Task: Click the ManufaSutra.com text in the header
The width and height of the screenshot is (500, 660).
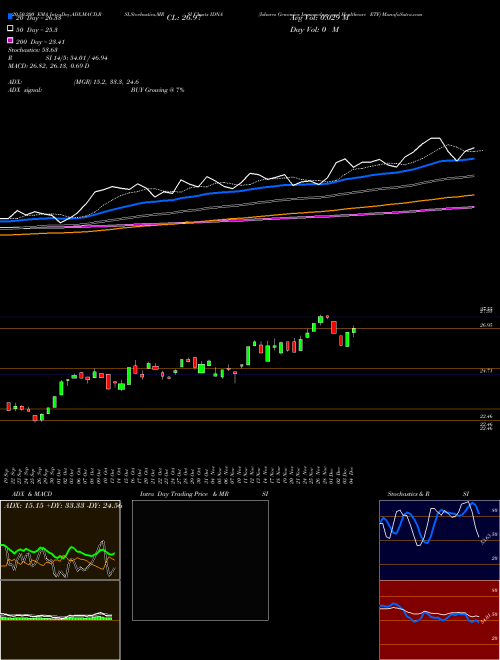Action: [404, 14]
